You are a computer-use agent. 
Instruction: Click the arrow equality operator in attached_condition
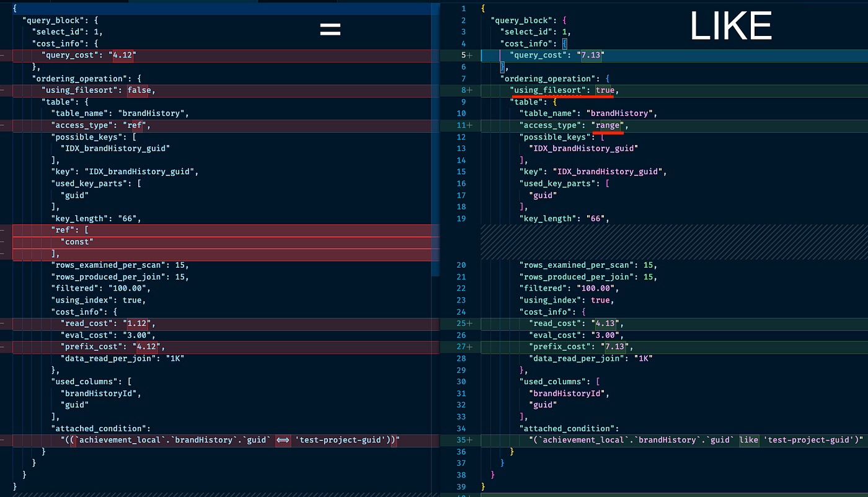283,440
